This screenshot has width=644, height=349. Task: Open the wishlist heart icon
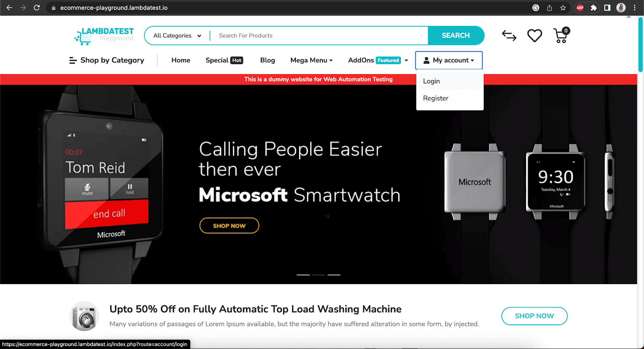(535, 36)
